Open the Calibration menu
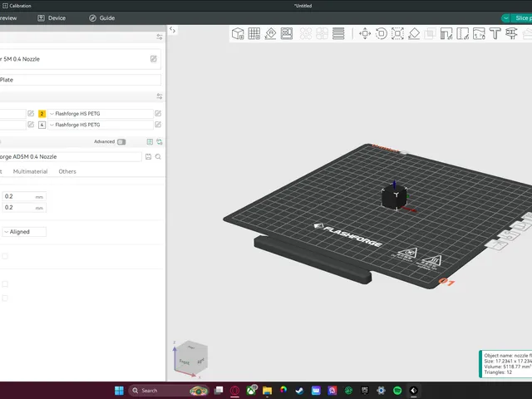This screenshot has height=399, width=532. coord(17,6)
